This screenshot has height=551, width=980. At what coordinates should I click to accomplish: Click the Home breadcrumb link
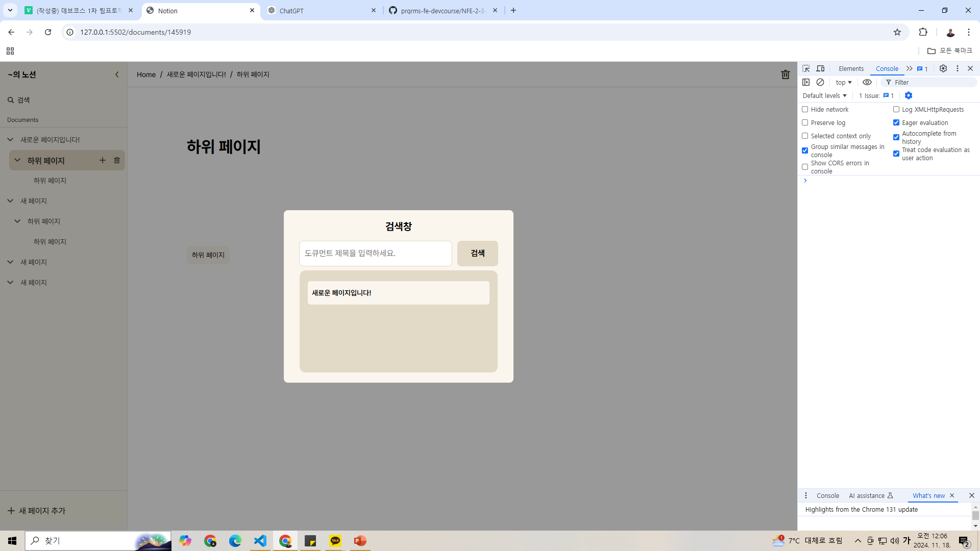(146, 74)
